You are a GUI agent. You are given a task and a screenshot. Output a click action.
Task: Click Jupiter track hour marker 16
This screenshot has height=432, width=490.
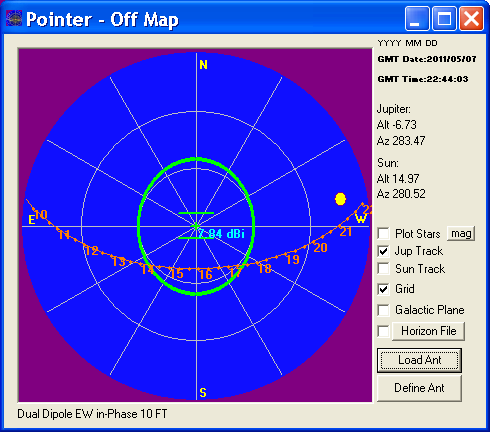tap(206, 275)
